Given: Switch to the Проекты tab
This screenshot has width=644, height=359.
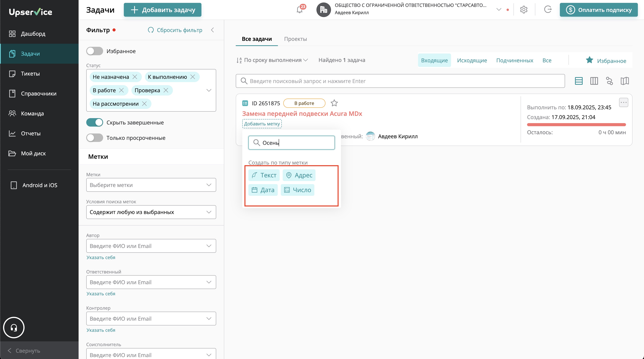Looking at the screenshot, I should 296,39.
